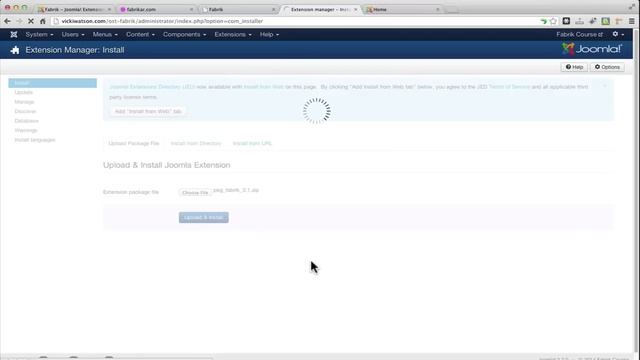Click the Joomla Extensions Directory link
The height and width of the screenshot is (360, 640).
(x=152, y=87)
